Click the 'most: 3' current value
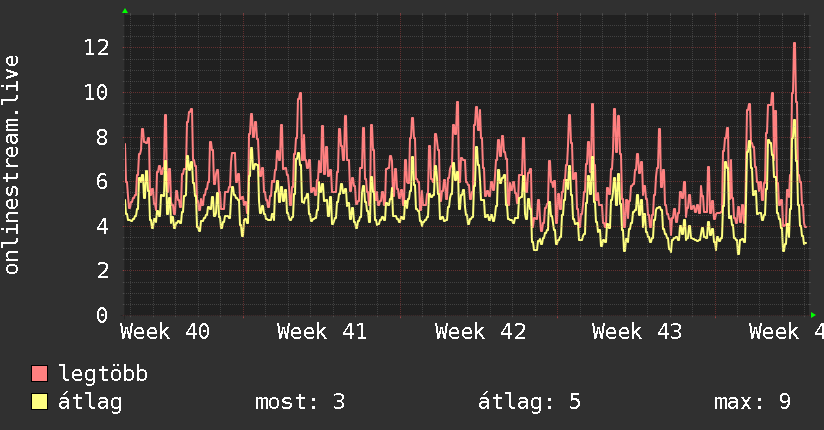Image resolution: width=824 pixels, height=430 pixels. [300, 402]
